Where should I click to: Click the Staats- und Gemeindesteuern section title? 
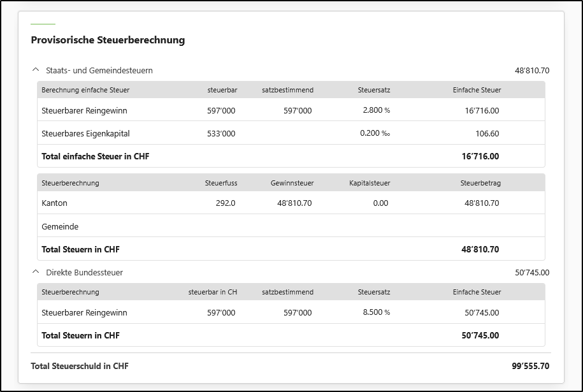(x=99, y=70)
